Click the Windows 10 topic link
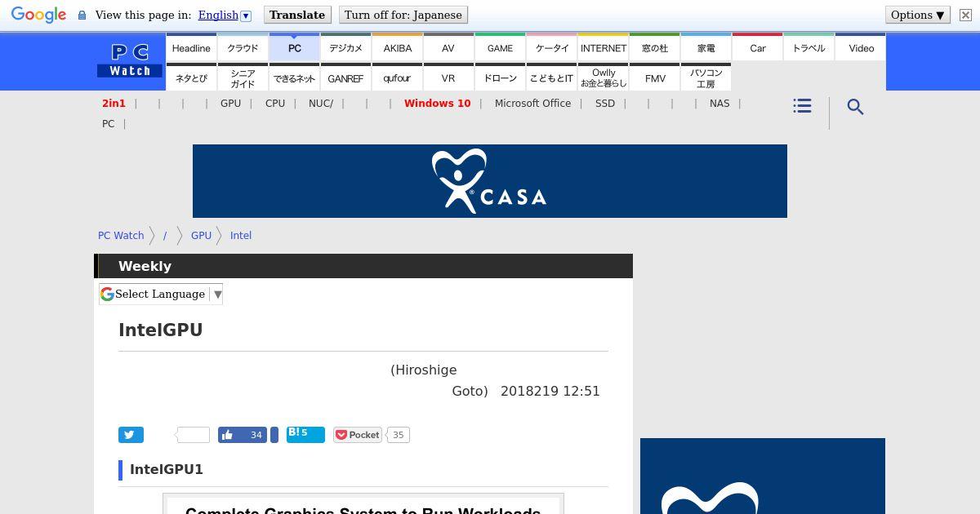980x514 pixels. point(437,104)
